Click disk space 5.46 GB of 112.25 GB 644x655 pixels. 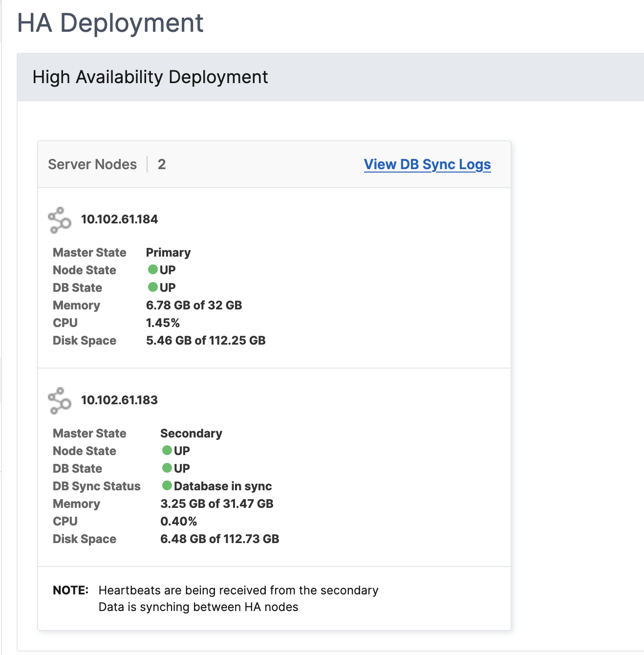[x=206, y=341]
